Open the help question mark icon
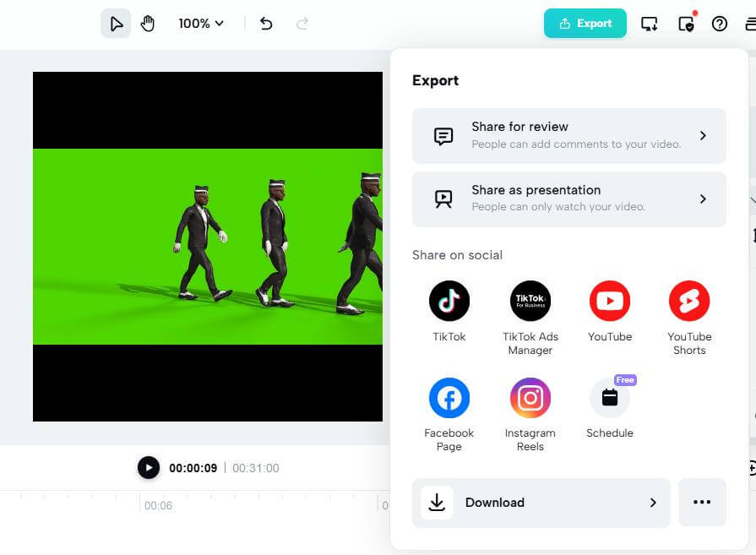The width and height of the screenshot is (756, 555). 720,24
